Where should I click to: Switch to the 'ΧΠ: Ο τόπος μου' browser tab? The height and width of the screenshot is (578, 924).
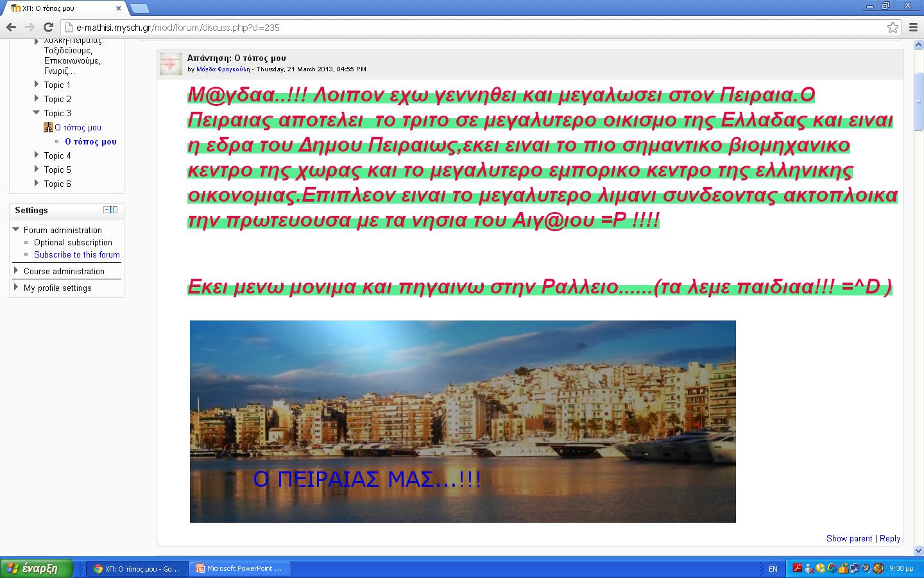(63, 8)
